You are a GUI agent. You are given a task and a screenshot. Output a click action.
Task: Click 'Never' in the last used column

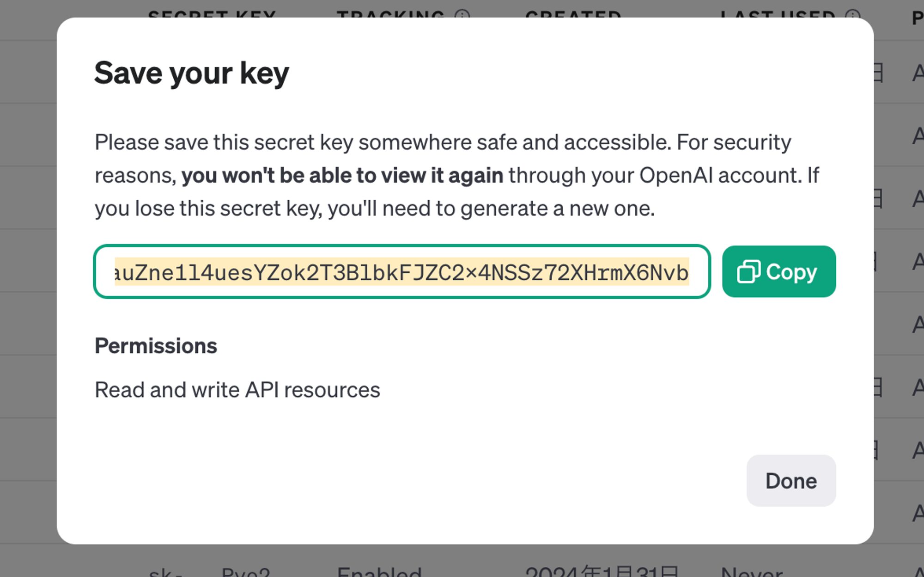751,572
